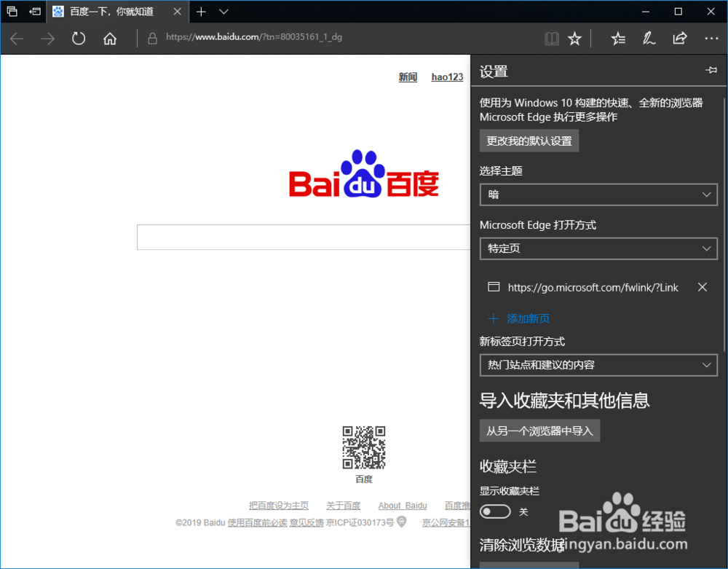Show tab previews chevron
The height and width of the screenshot is (569, 728).
coord(223,12)
